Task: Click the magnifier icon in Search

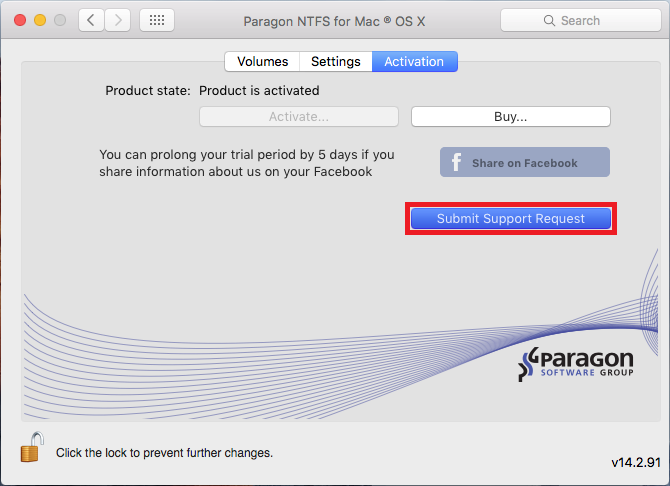Action: click(x=549, y=21)
